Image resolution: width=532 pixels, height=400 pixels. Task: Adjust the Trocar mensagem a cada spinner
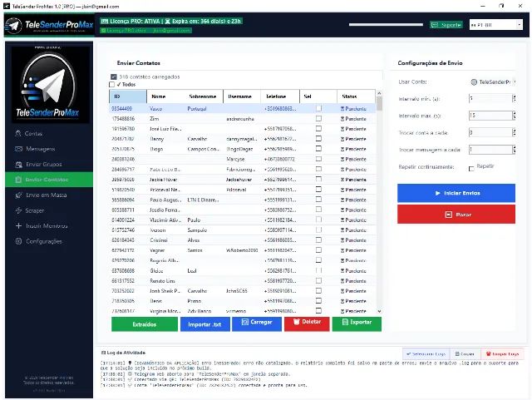514,150
